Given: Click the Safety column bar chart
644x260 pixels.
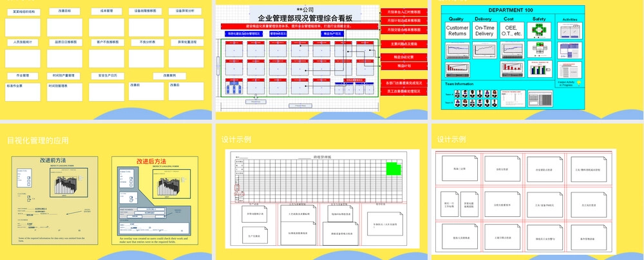Looking at the screenshot, I should (539, 69).
